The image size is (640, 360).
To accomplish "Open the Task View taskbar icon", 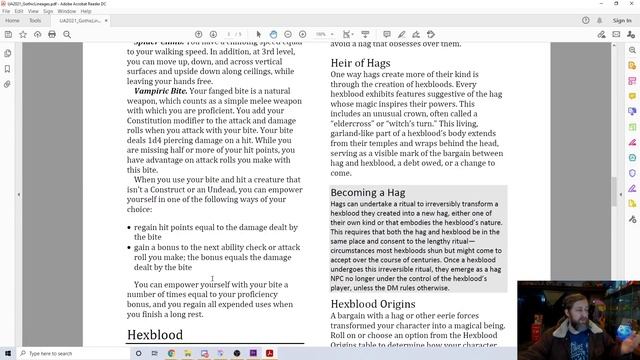I will pyautogui.click(x=155, y=353).
